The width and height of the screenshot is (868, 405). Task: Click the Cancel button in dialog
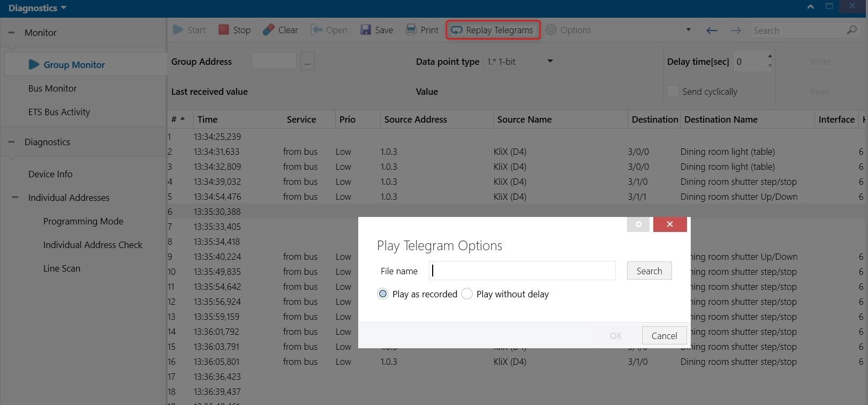(x=664, y=336)
